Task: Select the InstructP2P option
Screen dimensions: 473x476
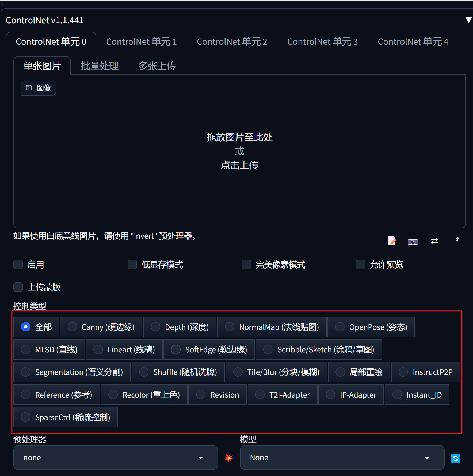Action: [x=426, y=372]
